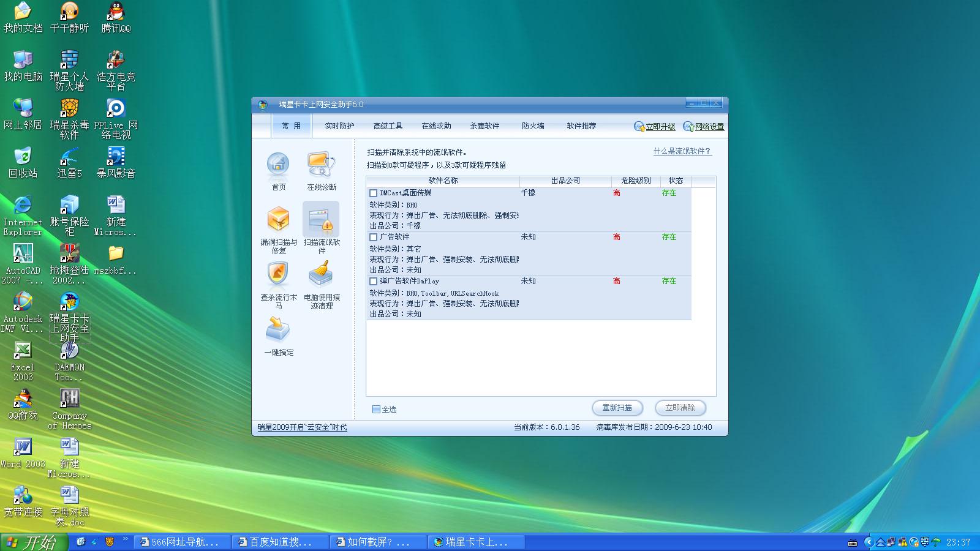Open 回收站 recycle bin icon
This screenshot has width=980, height=551.
point(23,162)
